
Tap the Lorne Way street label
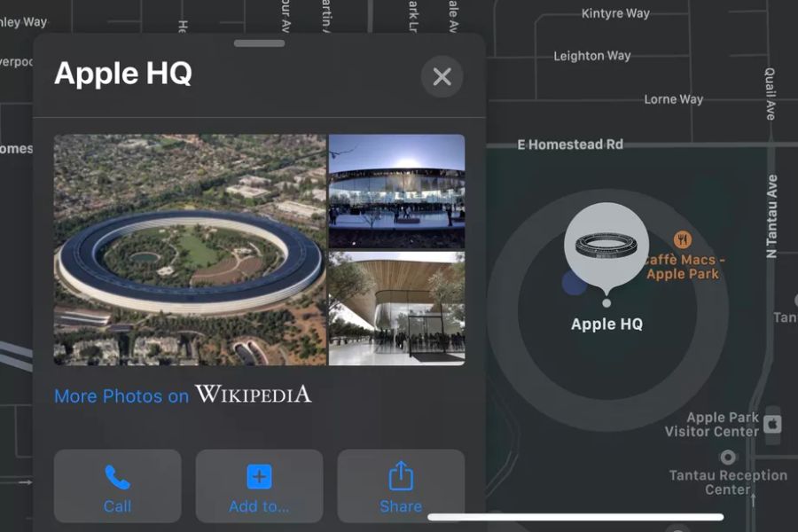(673, 99)
